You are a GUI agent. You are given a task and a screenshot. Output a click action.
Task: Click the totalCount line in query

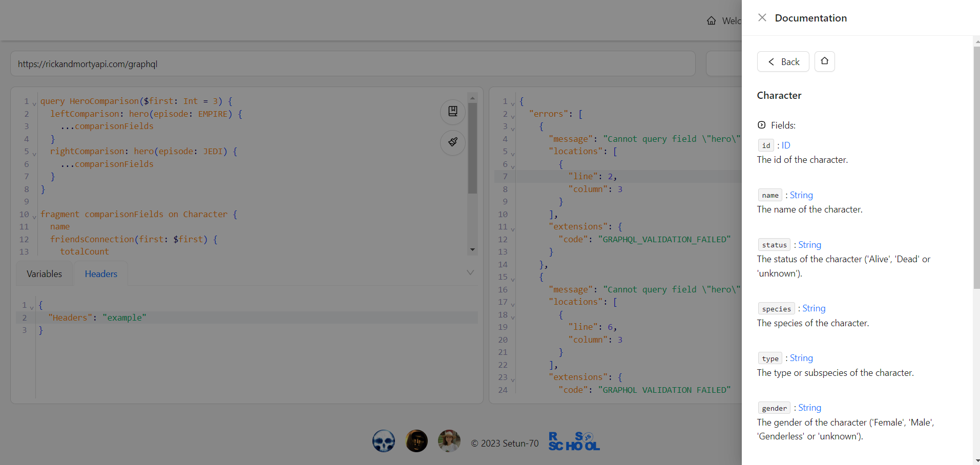[85, 251]
